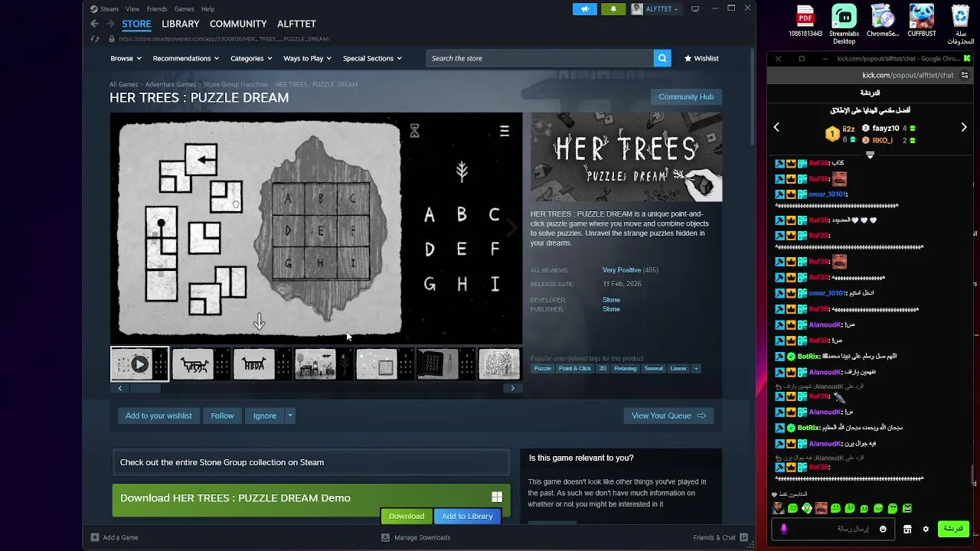Click the Point & Click tag
The height and width of the screenshot is (551, 980).
pyautogui.click(x=575, y=368)
